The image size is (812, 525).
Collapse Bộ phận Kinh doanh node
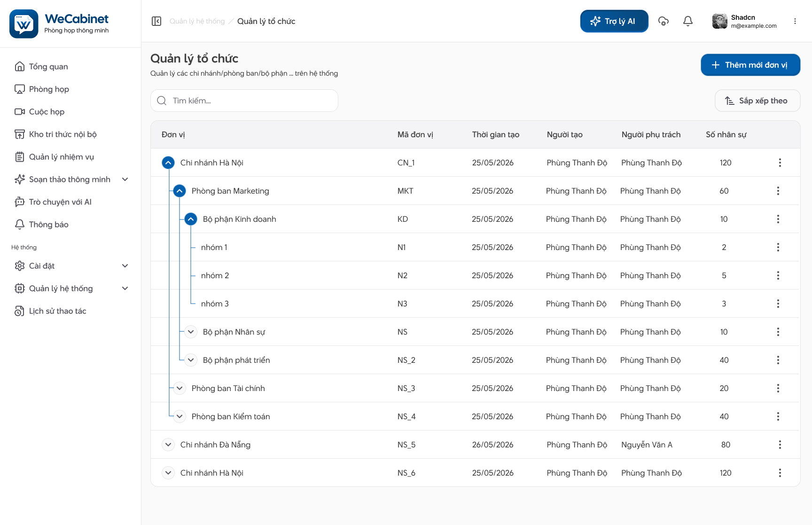pos(191,219)
